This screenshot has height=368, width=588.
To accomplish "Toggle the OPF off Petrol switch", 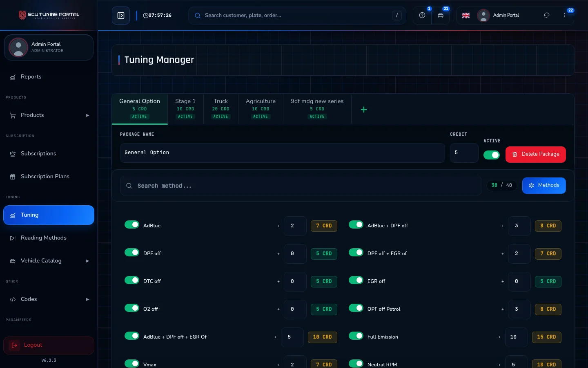I will click(356, 308).
